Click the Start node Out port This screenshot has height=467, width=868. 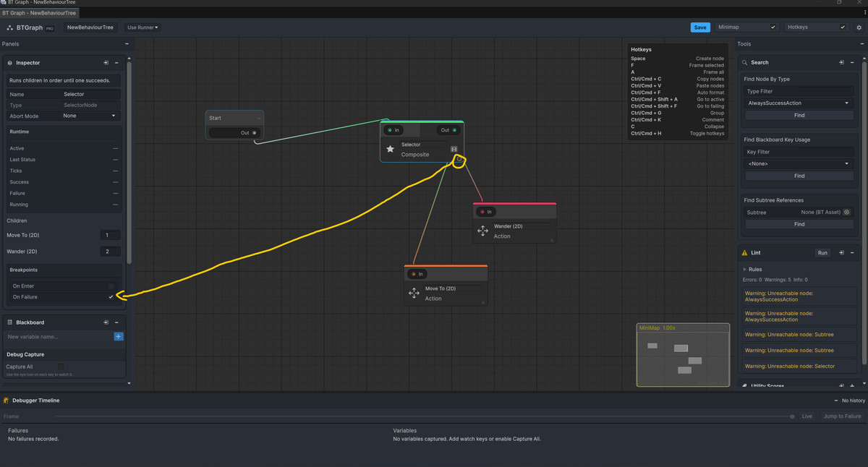click(x=254, y=133)
